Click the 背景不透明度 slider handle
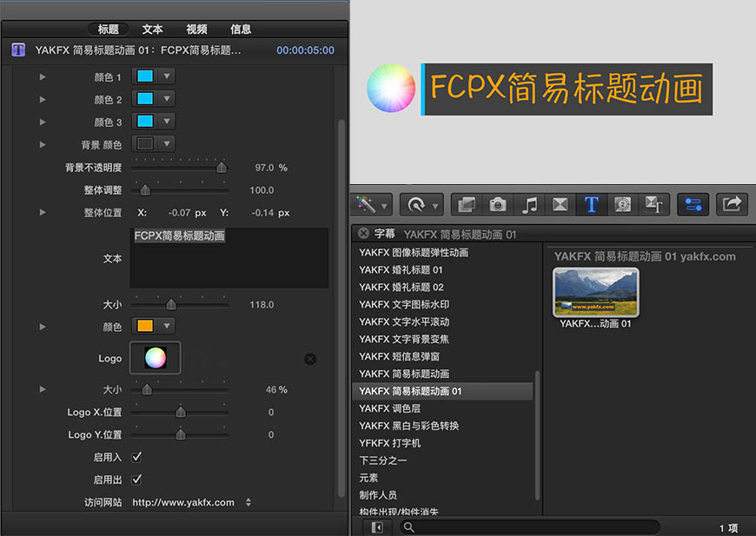756x536 pixels. click(222, 168)
